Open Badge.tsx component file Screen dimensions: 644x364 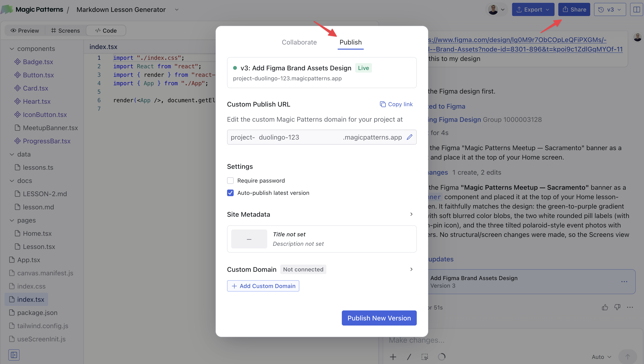(38, 62)
